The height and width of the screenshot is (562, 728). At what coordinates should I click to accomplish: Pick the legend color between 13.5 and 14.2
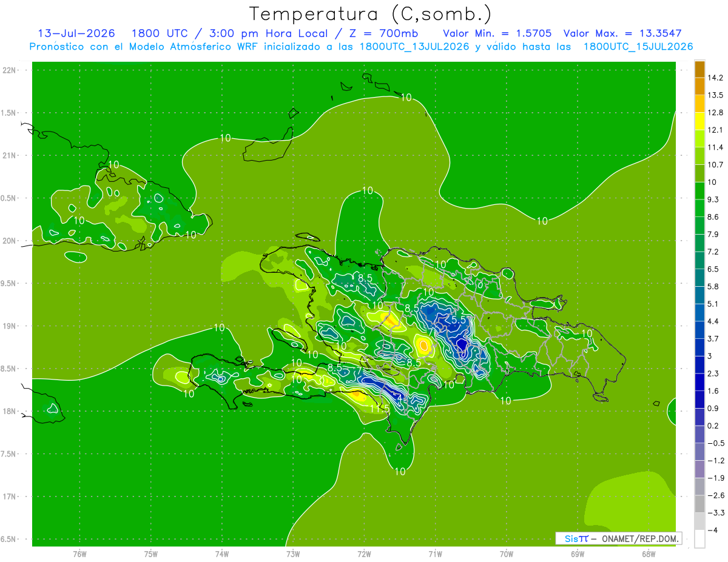coord(699,86)
